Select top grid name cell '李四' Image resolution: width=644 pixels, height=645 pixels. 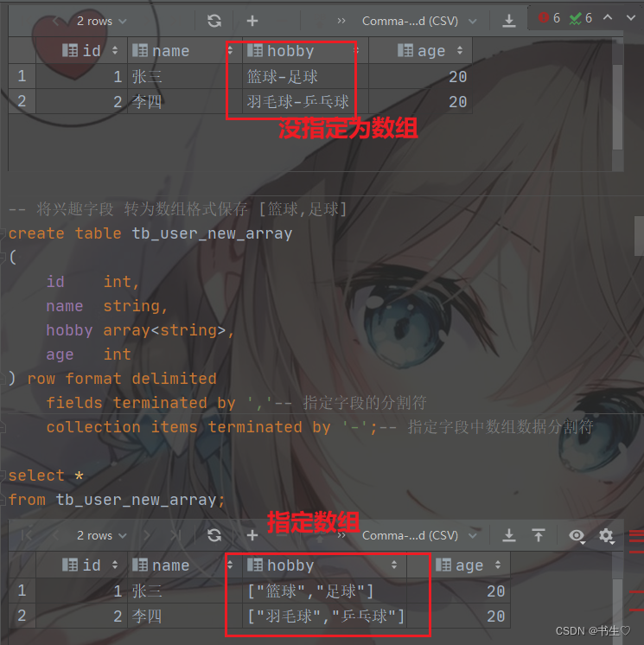[185, 102]
